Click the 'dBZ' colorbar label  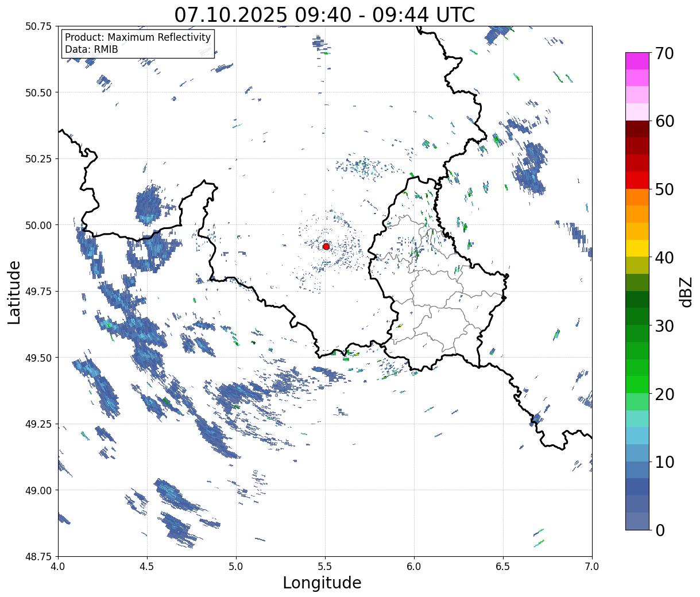(686, 292)
